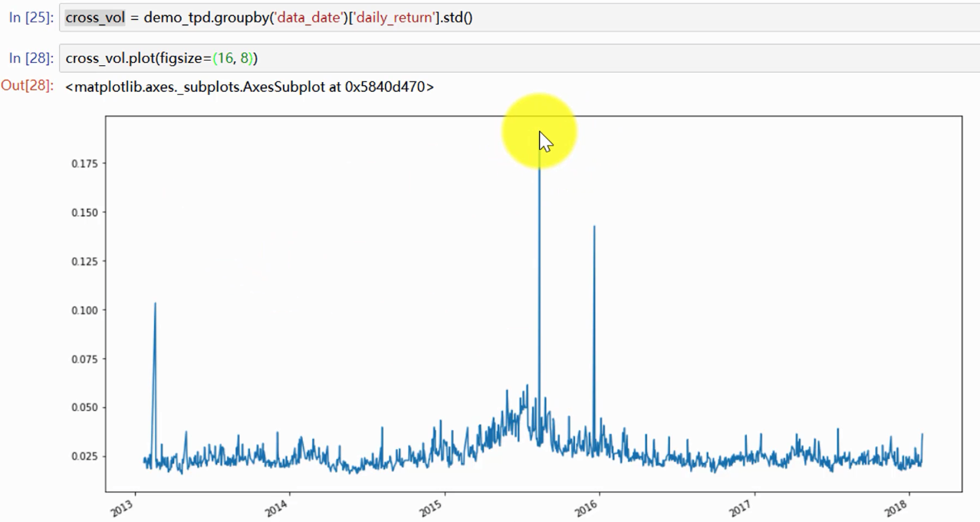Viewport: 980px width, 522px height.
Task: Click the 0.150 y-axis tick label
Action: [x=83, y=212]
